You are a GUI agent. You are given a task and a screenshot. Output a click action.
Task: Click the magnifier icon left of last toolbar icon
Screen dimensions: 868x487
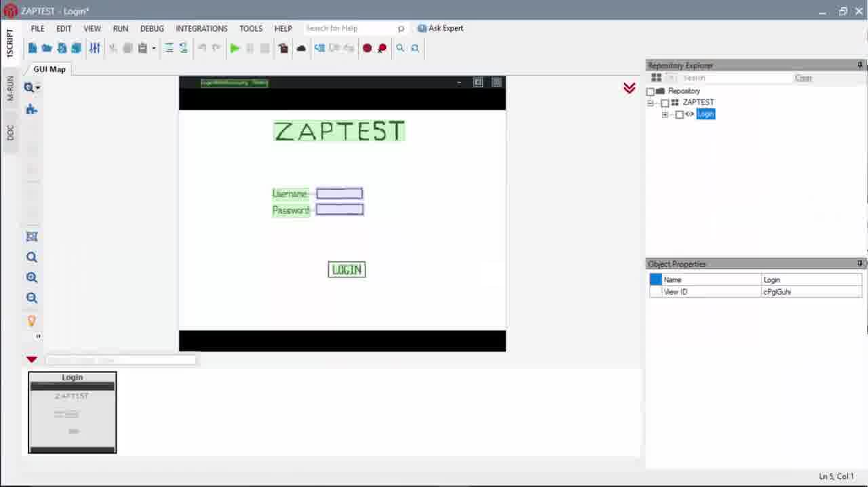point(400,48)
